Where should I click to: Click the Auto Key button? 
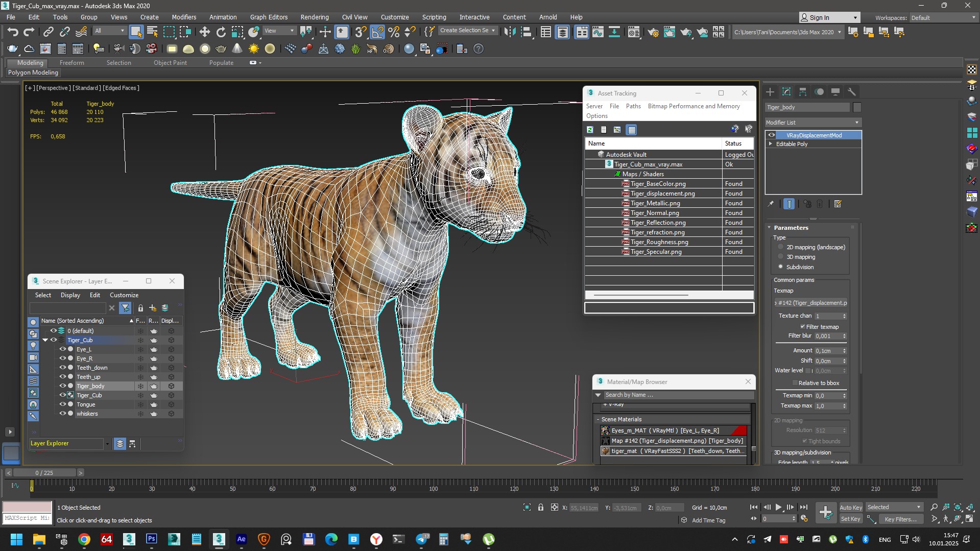(x=851, y=507)
